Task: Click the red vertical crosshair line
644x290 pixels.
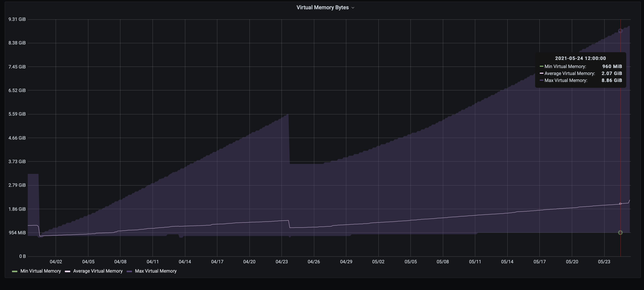Action: pyautogui.click(x=620, y=150)
